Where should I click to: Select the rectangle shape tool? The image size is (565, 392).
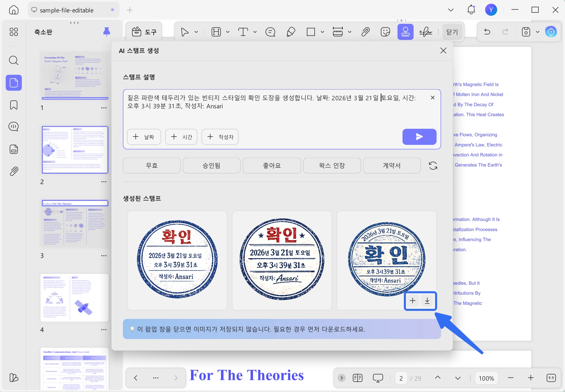311,32
